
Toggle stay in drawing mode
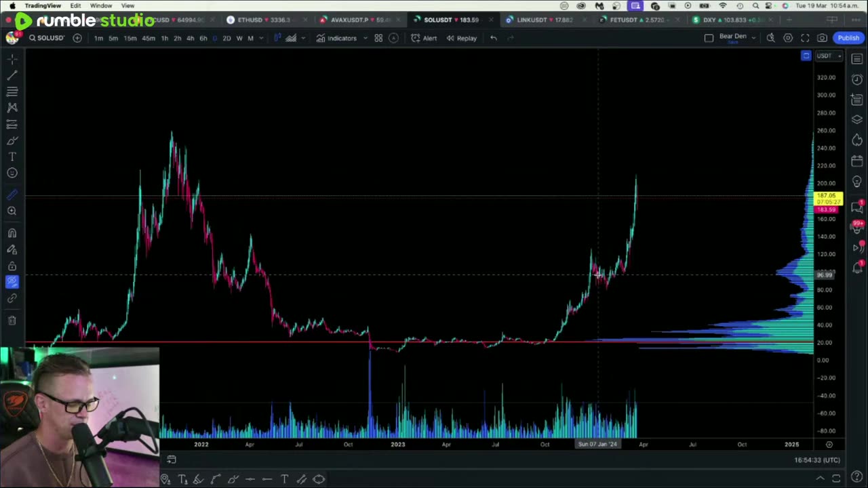[12, 249]
